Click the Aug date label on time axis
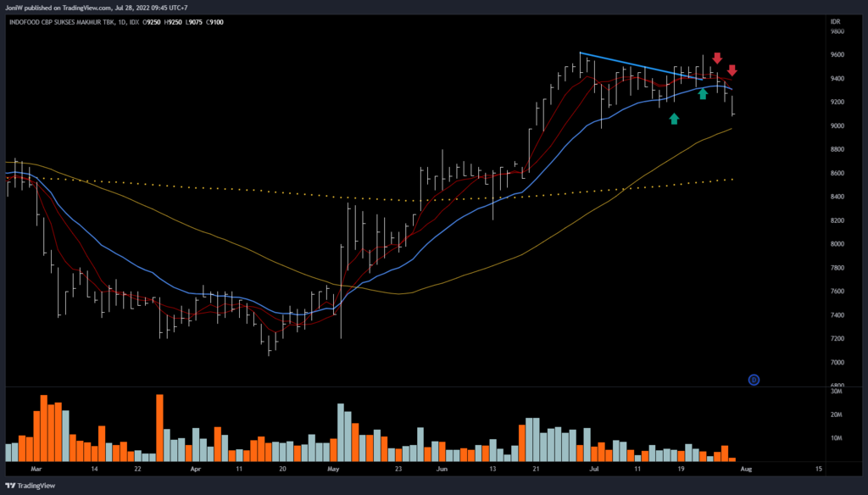 coord(746,468)
